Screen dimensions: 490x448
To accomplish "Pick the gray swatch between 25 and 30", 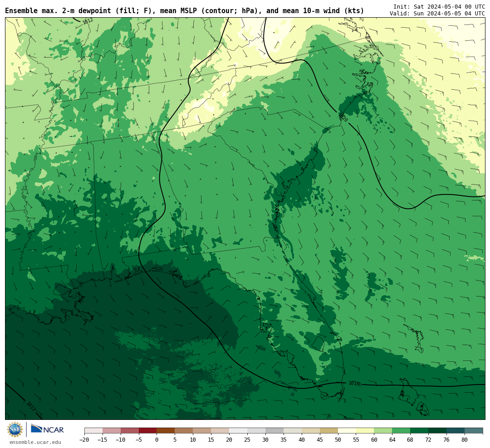I will pyautogui.click(x=256, y=431).
